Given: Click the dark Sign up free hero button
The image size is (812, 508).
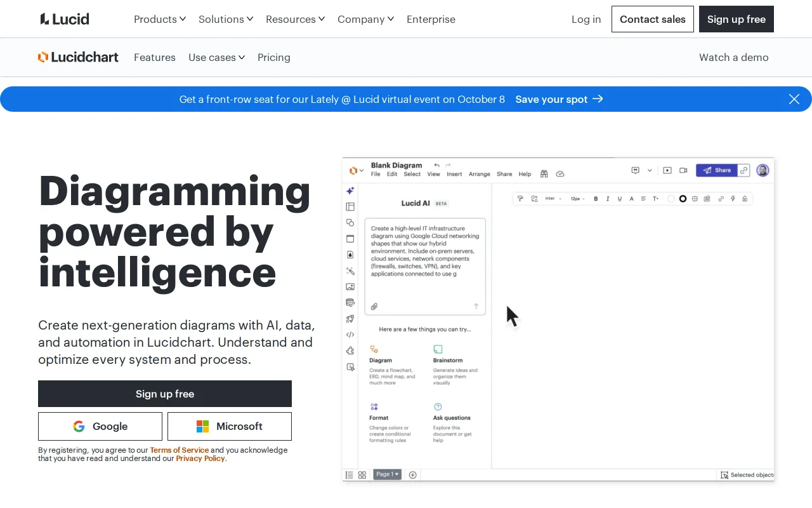Looking at the screenshot, I should [x=165, y=394].
